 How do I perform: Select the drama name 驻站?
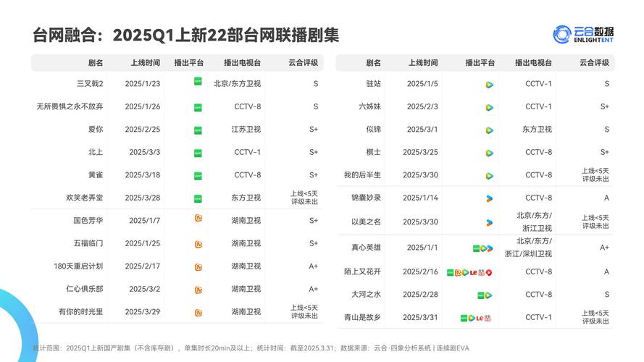[x=373, y=84]
